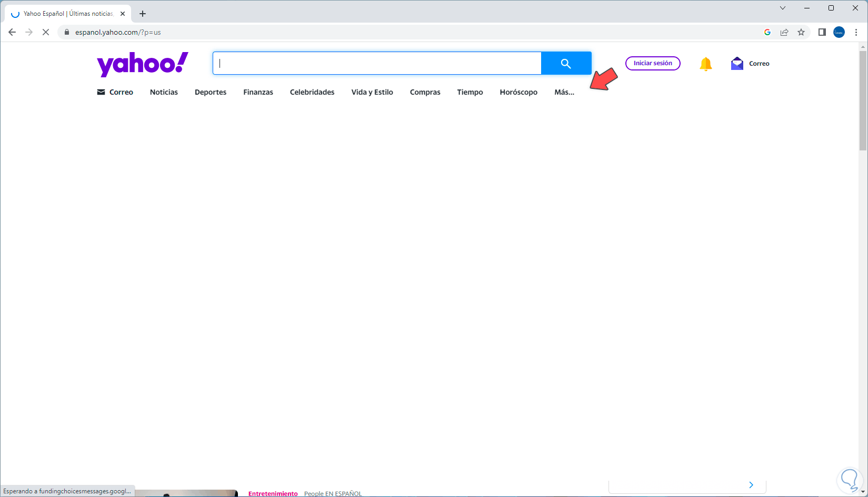Image resolution: width=868 pixels, height=497 pixels.
Task: Select the Yahoo Español browser tab
Action: (x=68, y=14)
